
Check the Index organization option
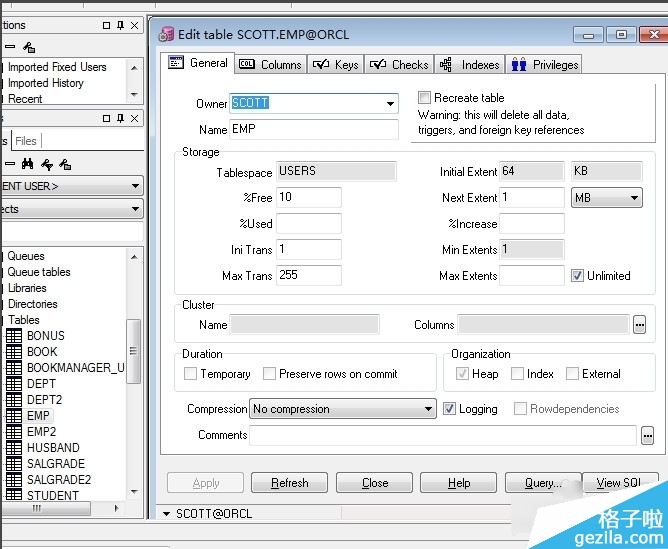tap(517, 374)
